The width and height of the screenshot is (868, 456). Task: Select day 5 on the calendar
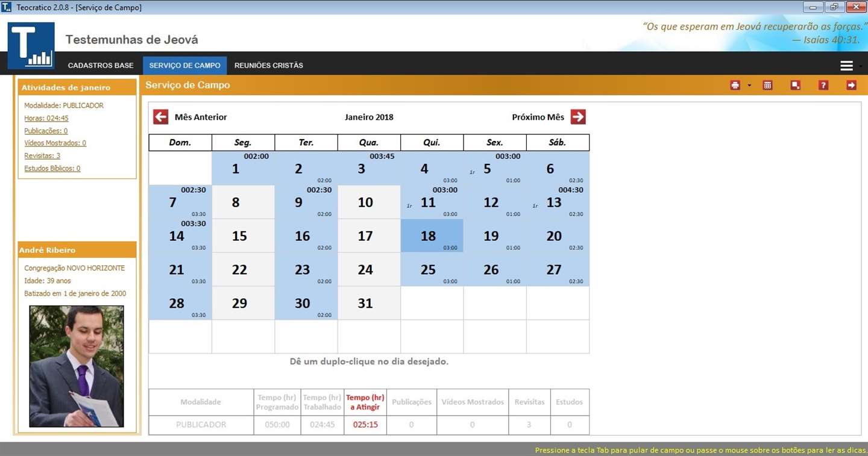pyautogui.click(x=495, y=168)
